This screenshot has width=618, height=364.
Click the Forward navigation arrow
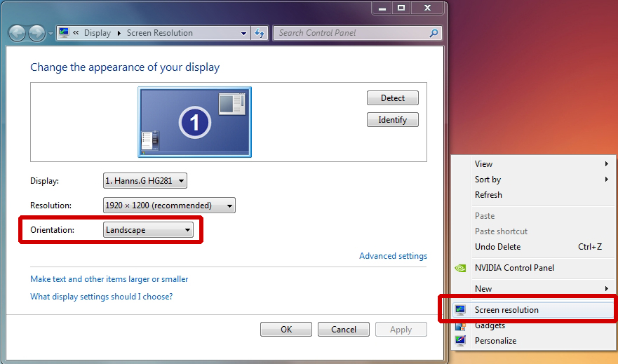click(x=36, y=34)
